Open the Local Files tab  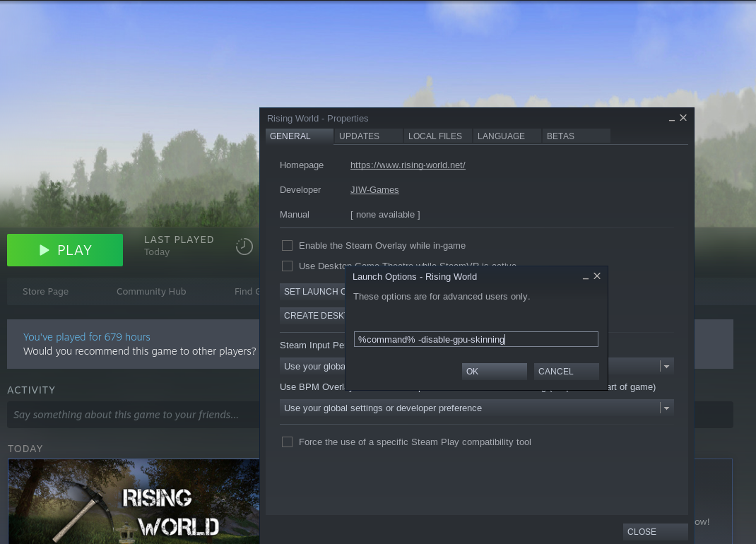435,136
